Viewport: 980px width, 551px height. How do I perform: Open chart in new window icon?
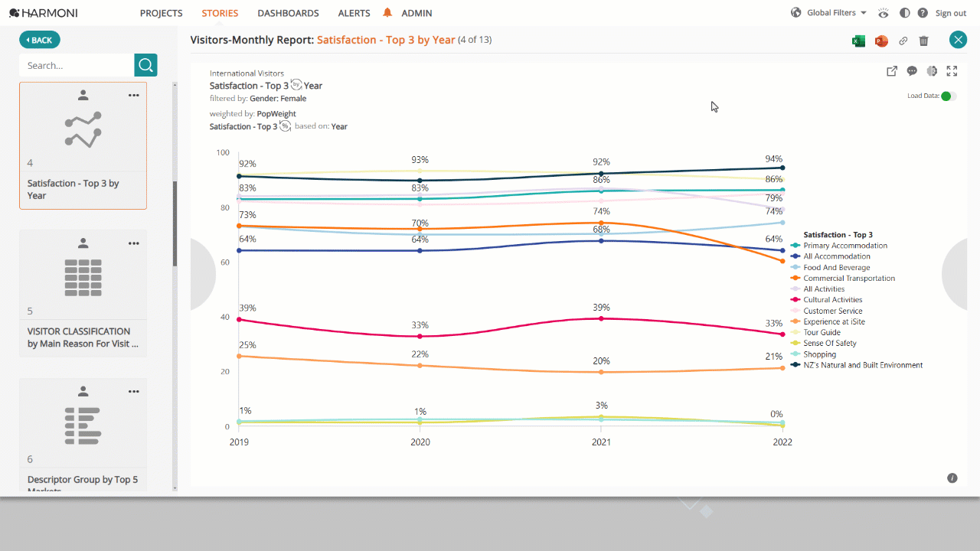tap(892, 71)
